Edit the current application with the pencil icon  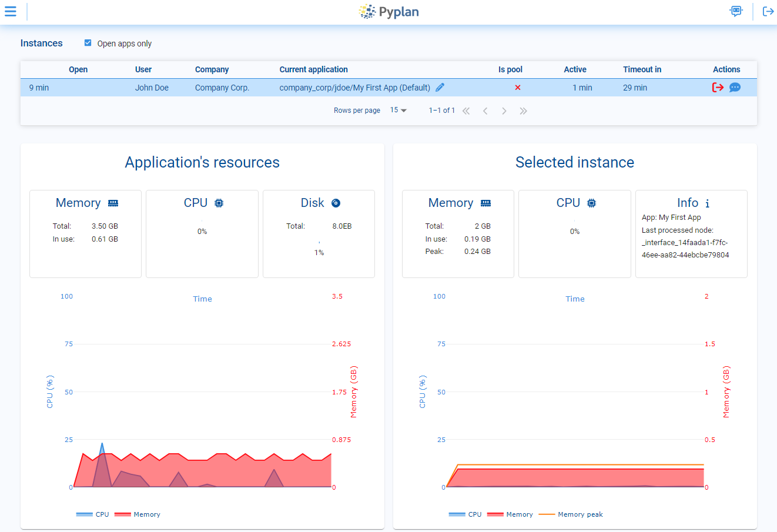click(x=440, y=87)
